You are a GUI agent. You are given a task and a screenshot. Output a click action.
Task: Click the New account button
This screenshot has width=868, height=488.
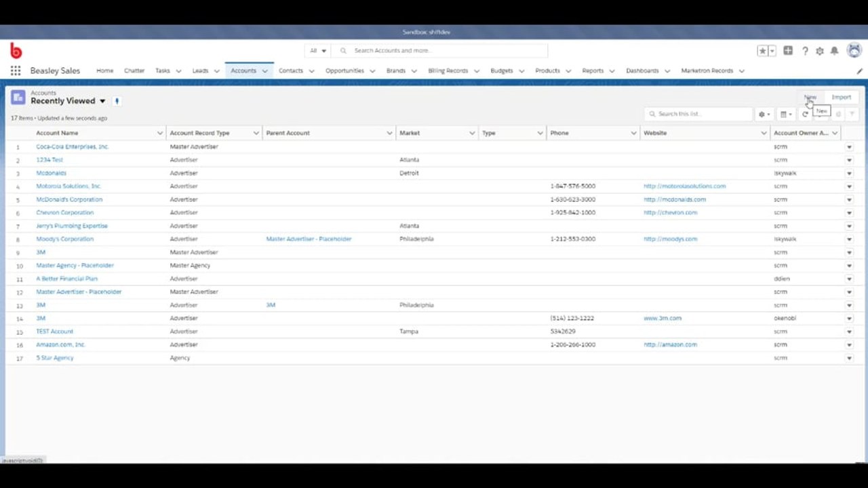pos(810,97)
